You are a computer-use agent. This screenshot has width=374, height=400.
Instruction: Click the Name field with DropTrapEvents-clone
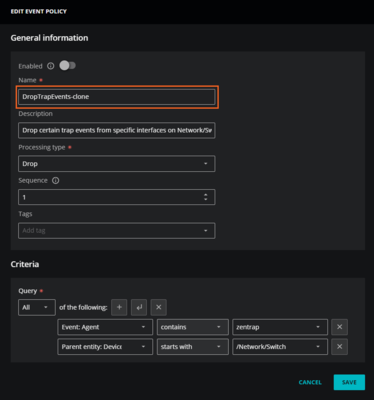[117, 97]
